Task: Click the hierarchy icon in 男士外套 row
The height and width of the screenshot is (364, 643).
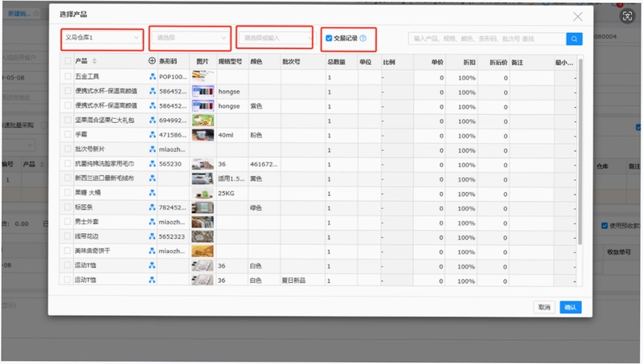Action: click(x=152, y=222)
